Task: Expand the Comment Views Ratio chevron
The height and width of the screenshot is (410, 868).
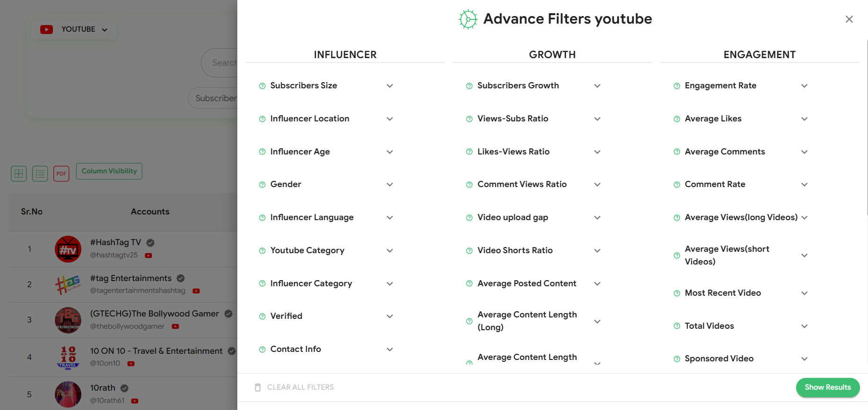Action: pyautogui.click(x=597, y=185)
